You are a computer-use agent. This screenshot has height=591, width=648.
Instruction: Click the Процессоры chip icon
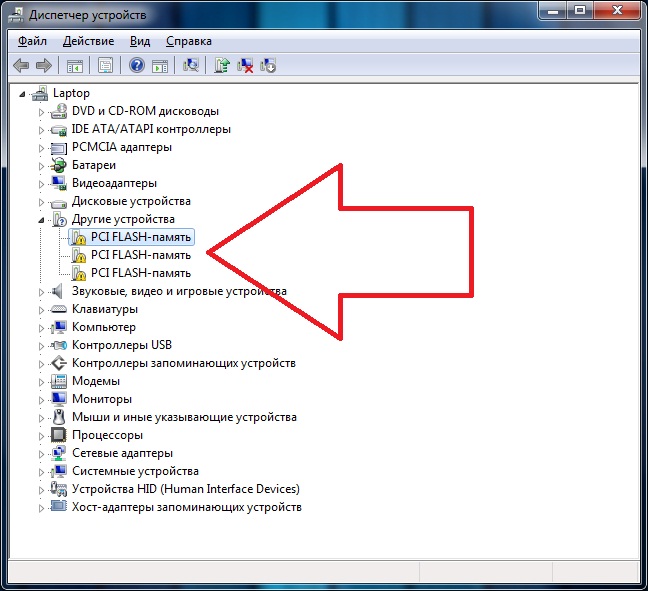(58, 435)
